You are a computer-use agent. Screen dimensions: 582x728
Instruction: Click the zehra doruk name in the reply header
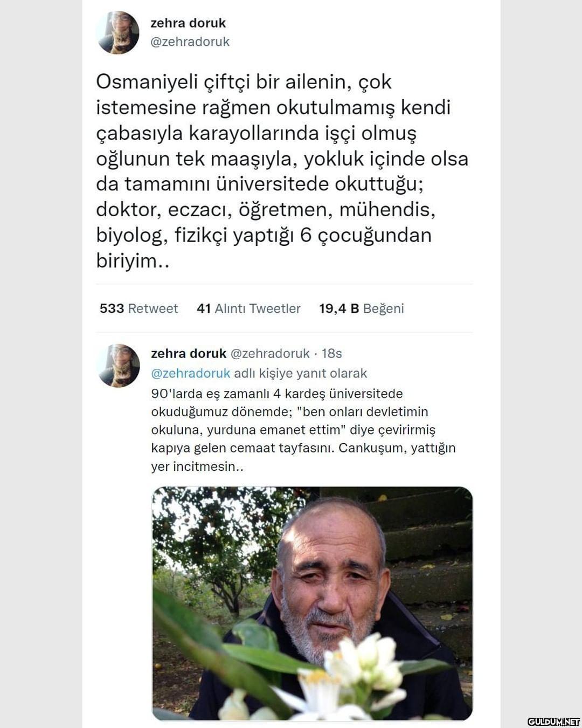[x=189, y=354]
